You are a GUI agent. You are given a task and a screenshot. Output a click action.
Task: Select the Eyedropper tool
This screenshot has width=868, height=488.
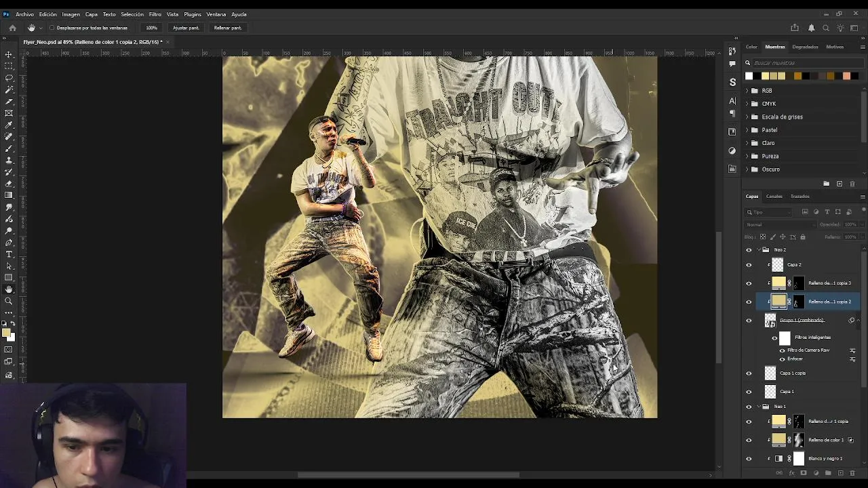click(x=9, y=125)
